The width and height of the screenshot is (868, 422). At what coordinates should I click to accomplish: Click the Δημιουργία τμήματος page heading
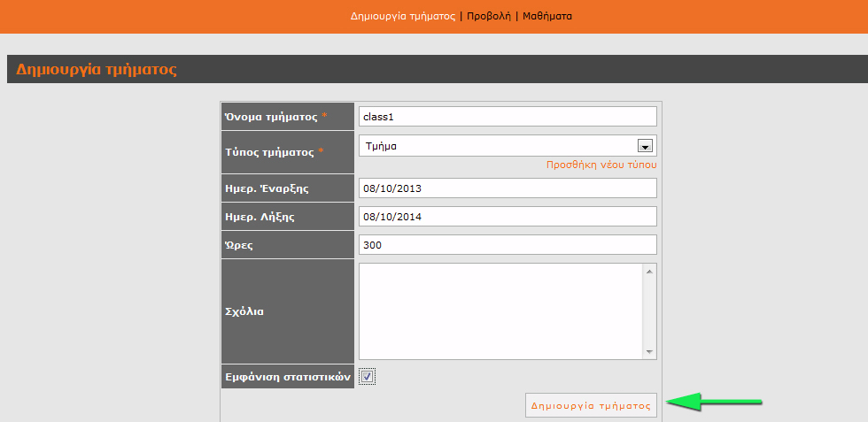[97, 70]
